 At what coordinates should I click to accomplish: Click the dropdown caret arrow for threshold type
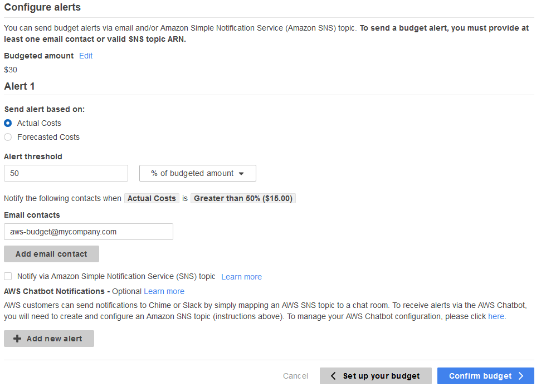pos(241,173)
